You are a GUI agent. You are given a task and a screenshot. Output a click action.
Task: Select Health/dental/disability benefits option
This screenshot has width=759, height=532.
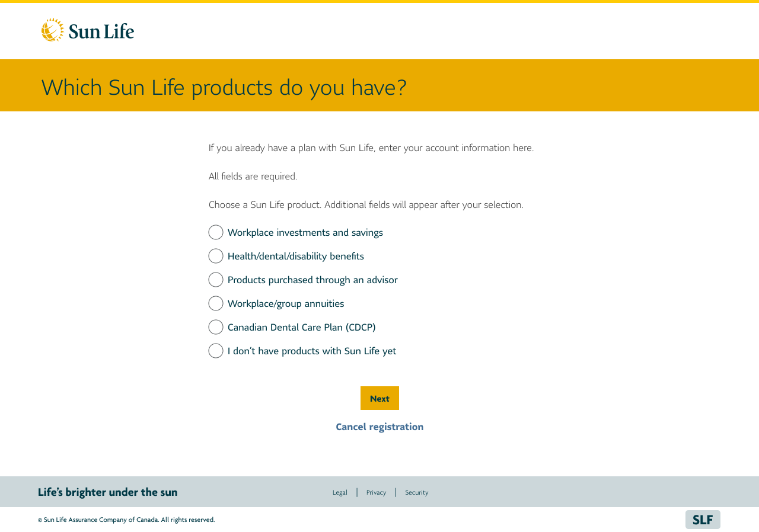tap(216, 256)
